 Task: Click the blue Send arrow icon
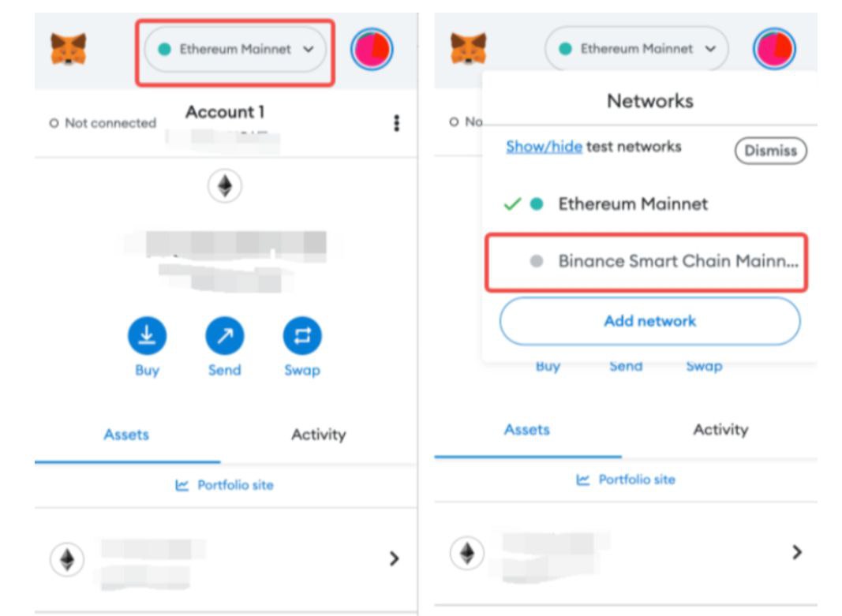tap(225, 337)
